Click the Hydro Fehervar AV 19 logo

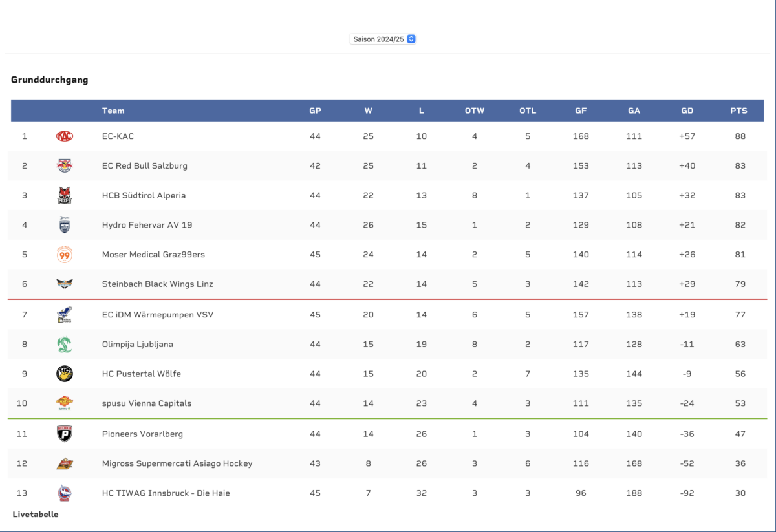65,225
